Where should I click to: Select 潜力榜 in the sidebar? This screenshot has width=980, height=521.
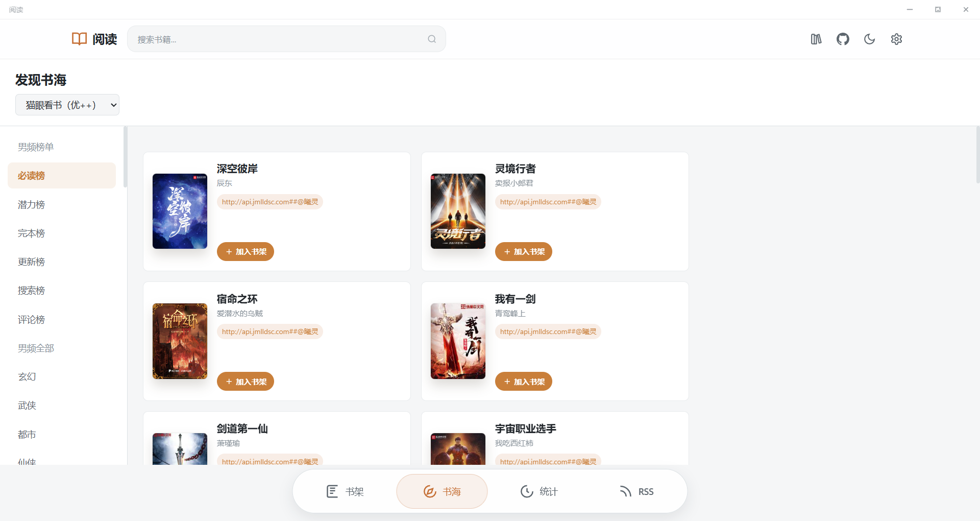[62, 205]
